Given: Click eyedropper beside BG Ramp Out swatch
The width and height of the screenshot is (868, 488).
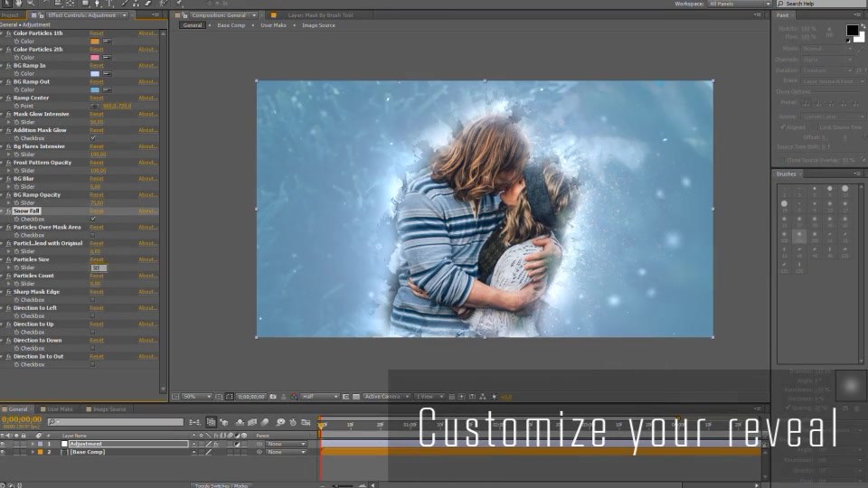Looking at the screenshot, I should tap(107, 89).
